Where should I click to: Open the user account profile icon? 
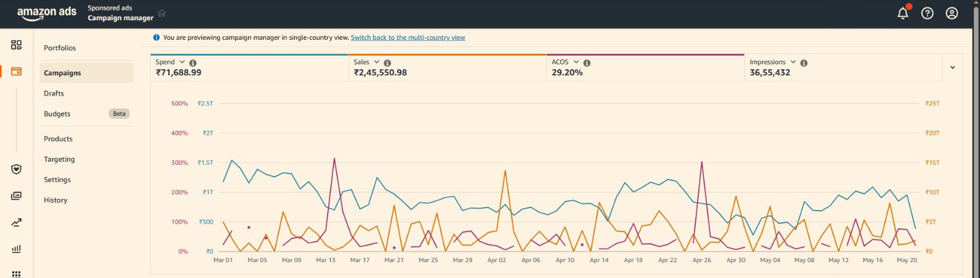click(952, 13)
